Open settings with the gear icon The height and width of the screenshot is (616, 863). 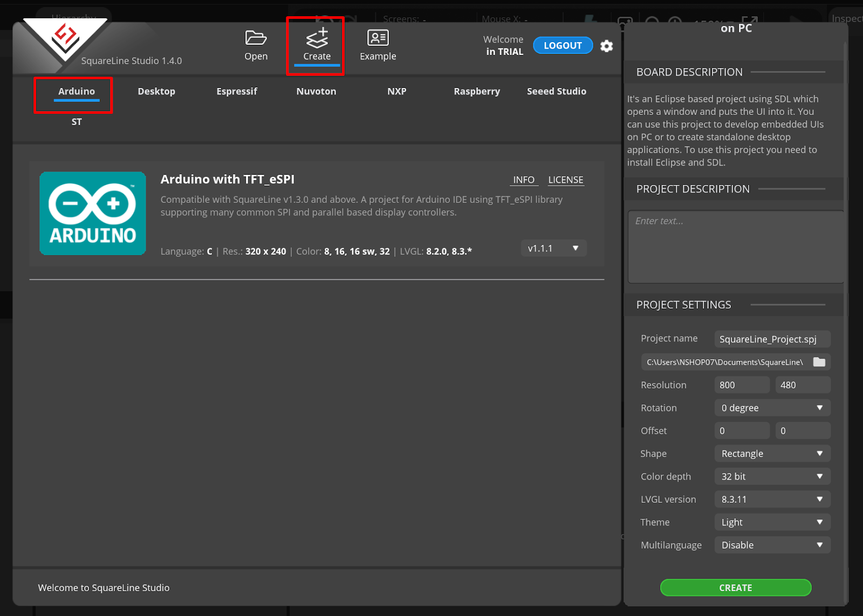606,46
